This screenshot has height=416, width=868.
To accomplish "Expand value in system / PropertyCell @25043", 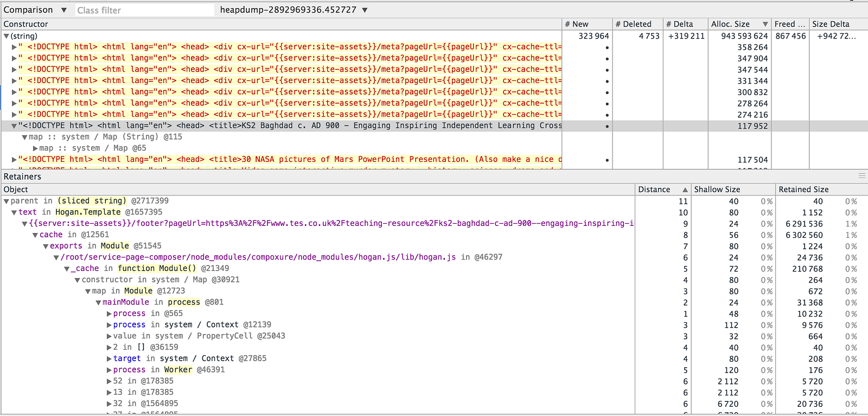I will tap(109, 336).
